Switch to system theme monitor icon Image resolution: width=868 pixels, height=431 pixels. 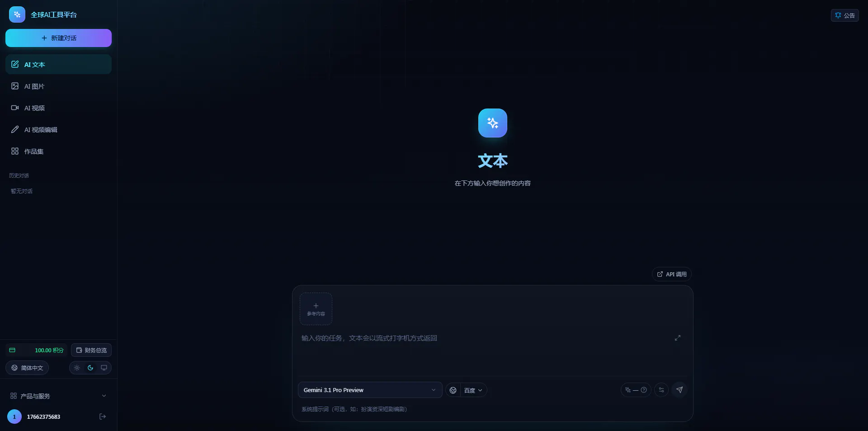[x=104, y=368]
